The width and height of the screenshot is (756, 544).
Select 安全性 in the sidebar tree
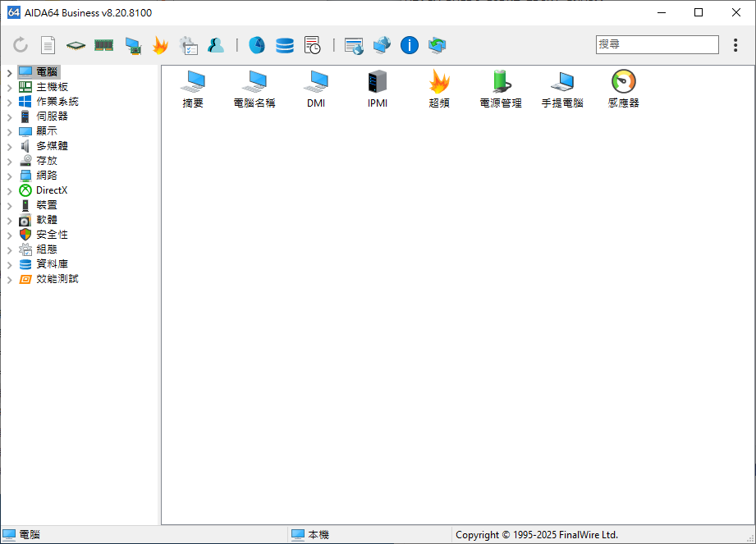coord(52,235)
